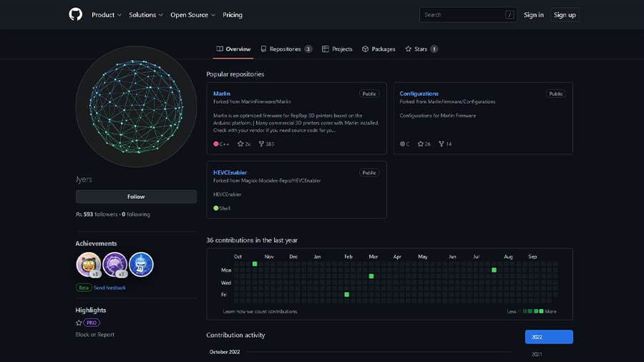
Task: Click Block or Report
Action: 95,335
